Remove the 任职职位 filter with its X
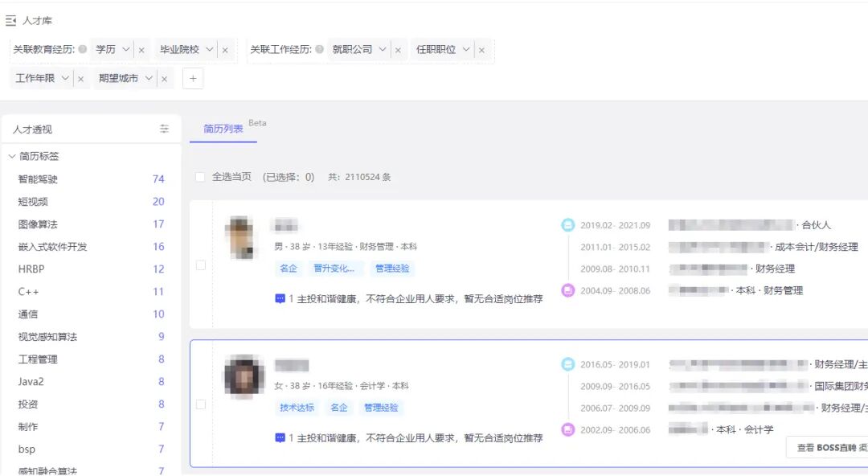This screenshot has height=476, width=868. click(481, 50)
